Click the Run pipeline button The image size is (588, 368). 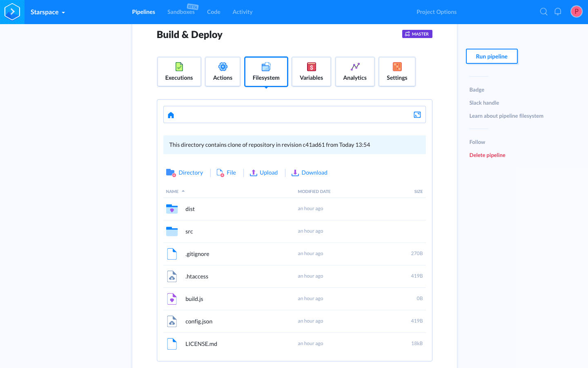click(491, 56)
